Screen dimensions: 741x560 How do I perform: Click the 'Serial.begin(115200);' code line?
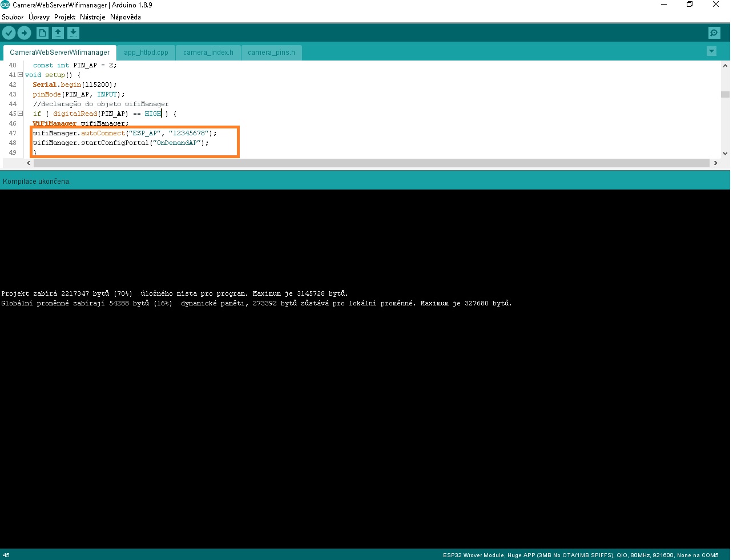point(75,84)
